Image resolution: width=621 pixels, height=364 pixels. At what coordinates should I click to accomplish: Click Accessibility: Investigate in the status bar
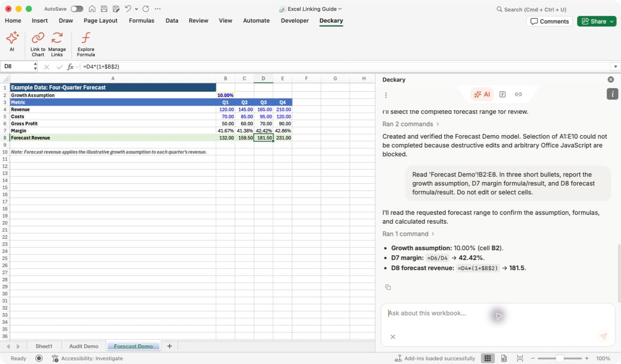[87, 358]
